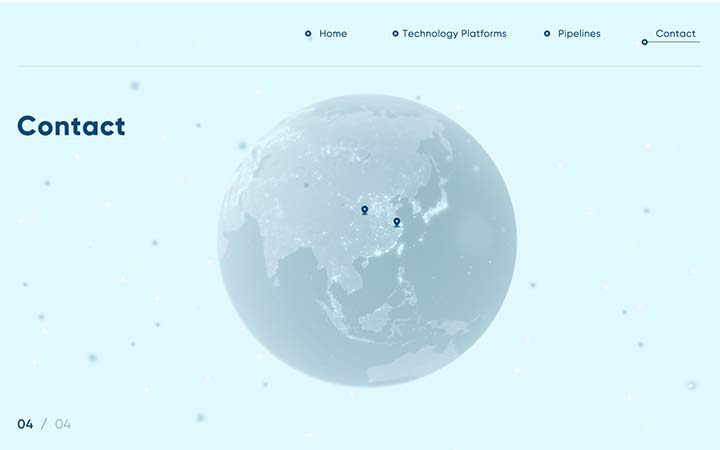
Task: Click the faded total page count 04
Action: pos(63,424)
